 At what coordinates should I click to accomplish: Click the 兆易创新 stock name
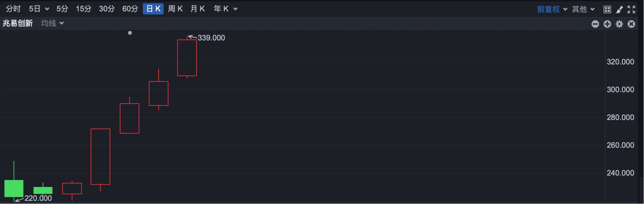[x=18, y=23]
